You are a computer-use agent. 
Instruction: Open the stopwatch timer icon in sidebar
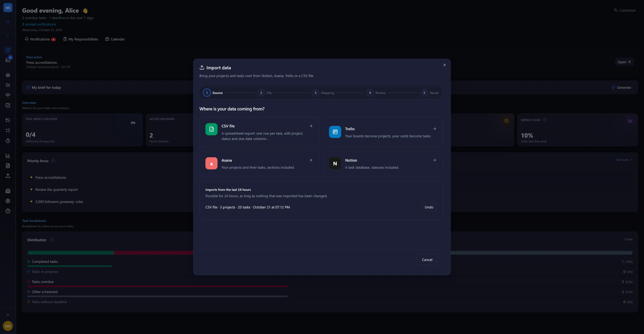tap(8, 141)
